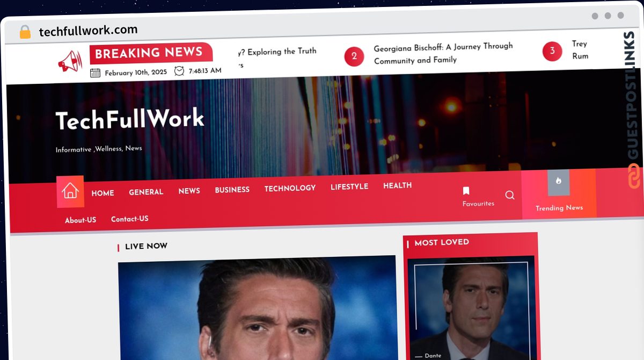Open the GENERAL menu item
Viewport: 644px width, 360px height.
click(146, 192)
